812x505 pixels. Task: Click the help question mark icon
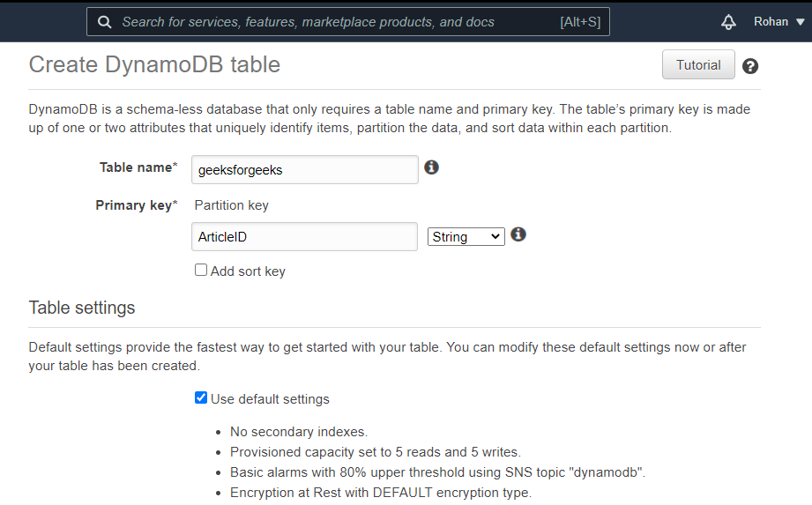click(x=750, y=66)
